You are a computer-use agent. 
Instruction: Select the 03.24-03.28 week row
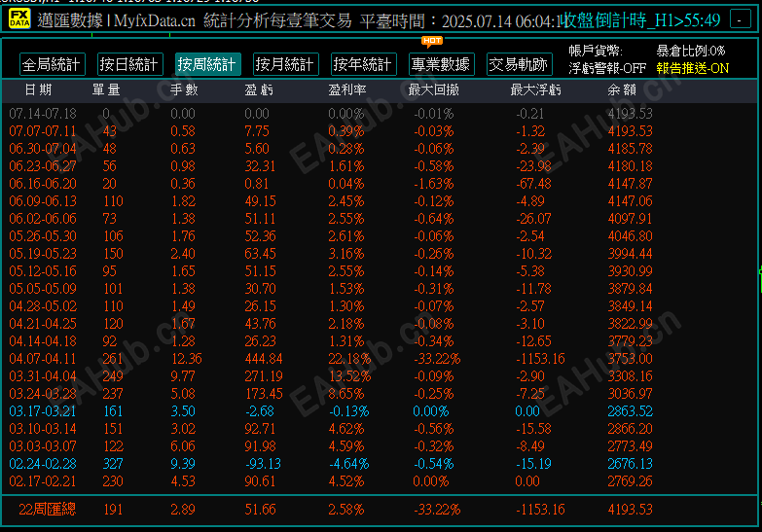click(331, 394)
